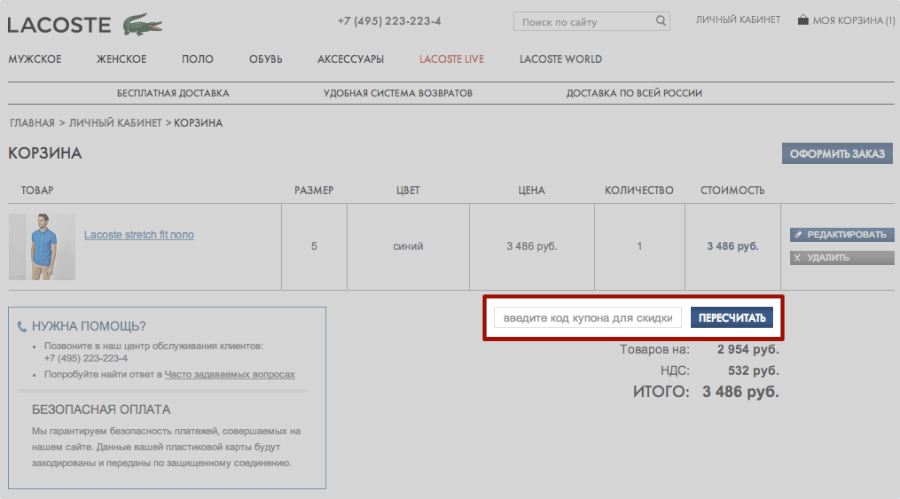Go to the Поло category
The width and height of the screenshot is (900, 499).
(x=197, y=59)
